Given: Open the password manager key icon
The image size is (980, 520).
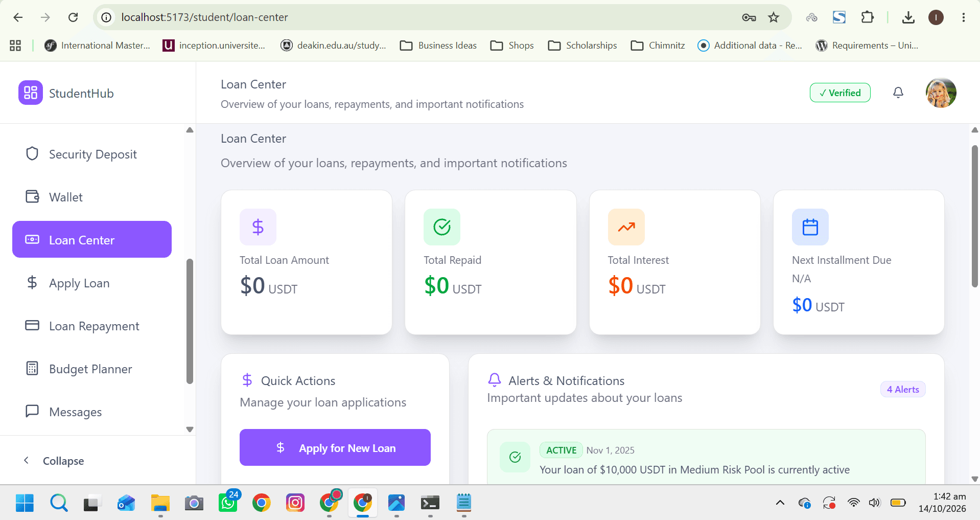Looking at the screenshot, I should pyautogui.click(x=749, y=17).
